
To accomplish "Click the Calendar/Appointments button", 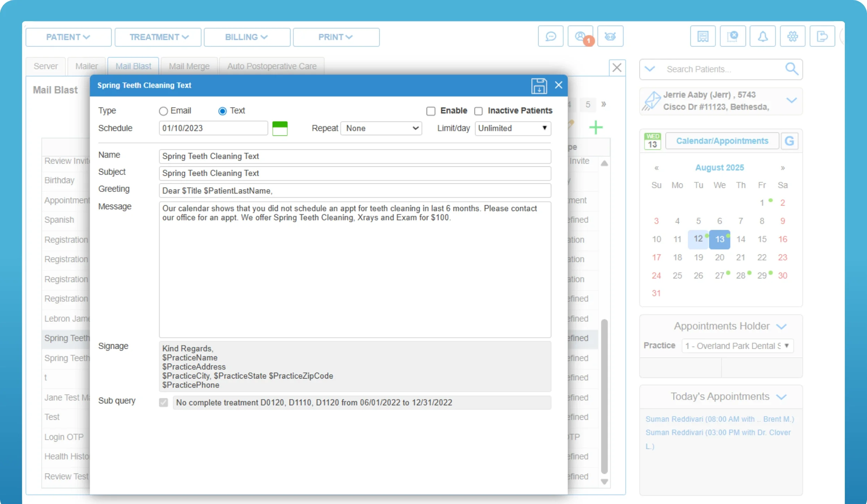I will tap(722, 141).
